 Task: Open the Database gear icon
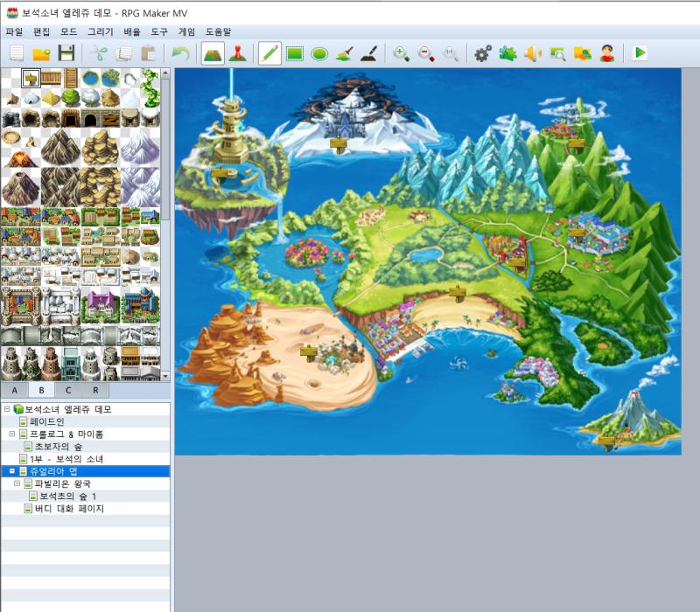[483, 53]
